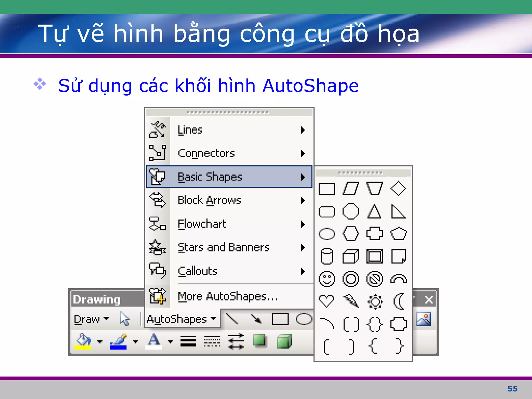Screen dimensions: 532x399
Task: Pick the Octagon basic shape
Action: click(x=351, y=211)
